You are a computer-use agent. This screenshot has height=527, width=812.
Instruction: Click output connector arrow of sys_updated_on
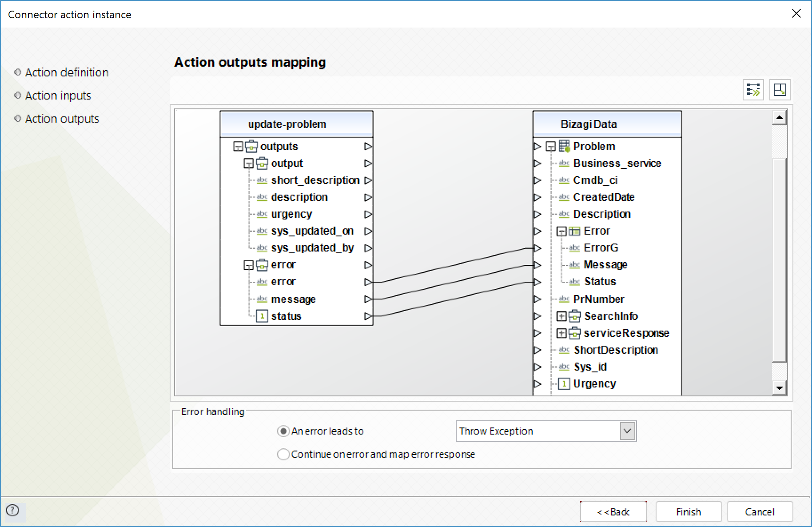pos(368,231)
